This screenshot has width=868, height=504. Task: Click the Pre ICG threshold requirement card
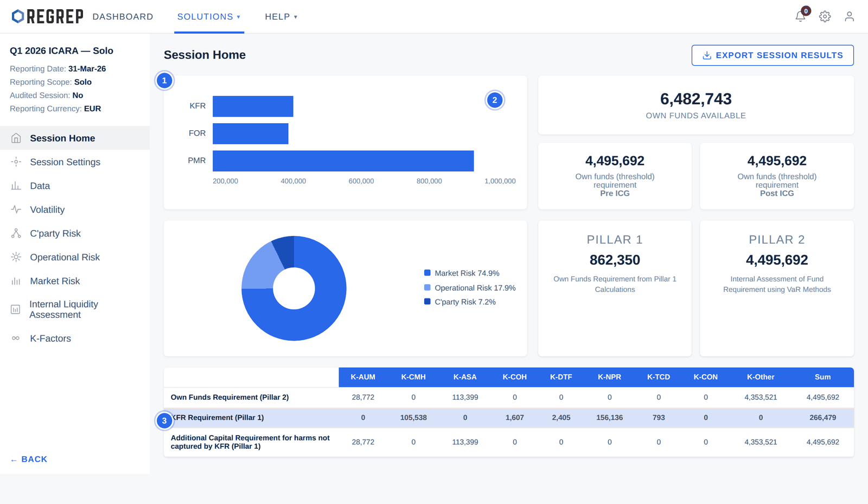pos(615,176)
